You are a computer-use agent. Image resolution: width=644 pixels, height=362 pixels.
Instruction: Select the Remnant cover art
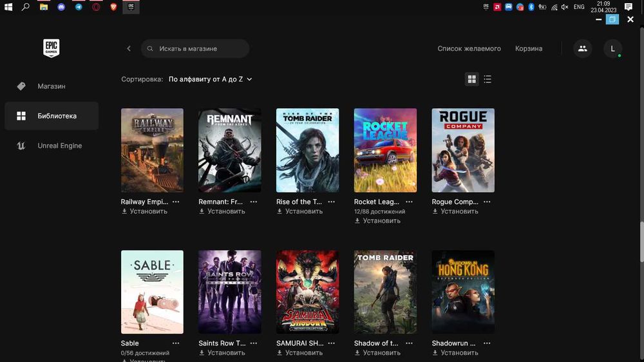coord(230,150)
